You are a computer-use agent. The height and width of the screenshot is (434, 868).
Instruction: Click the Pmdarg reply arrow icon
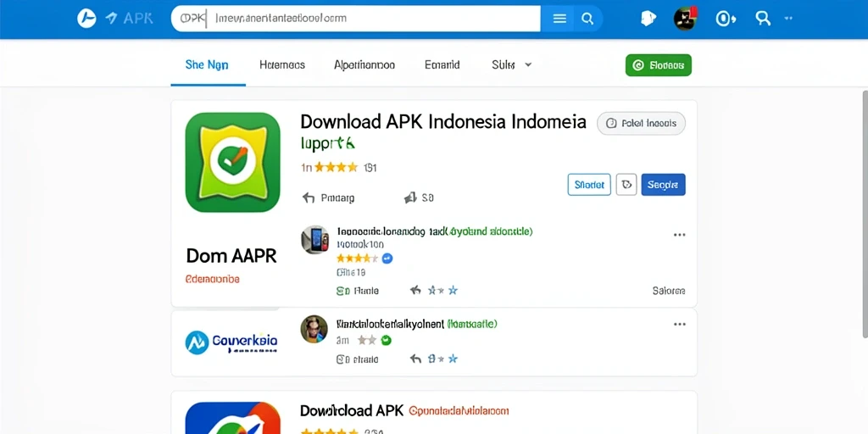coord(309,198)
